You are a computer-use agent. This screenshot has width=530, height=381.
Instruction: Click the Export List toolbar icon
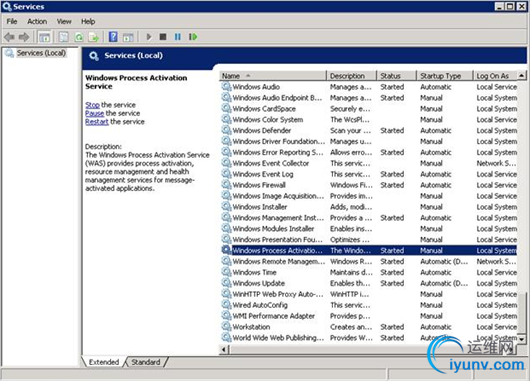[94, 37]
